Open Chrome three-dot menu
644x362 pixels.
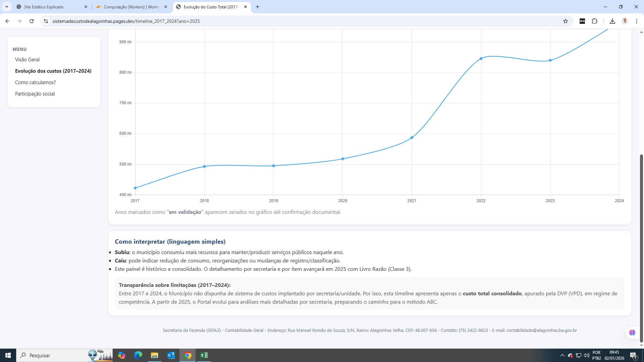click(637, 21)
